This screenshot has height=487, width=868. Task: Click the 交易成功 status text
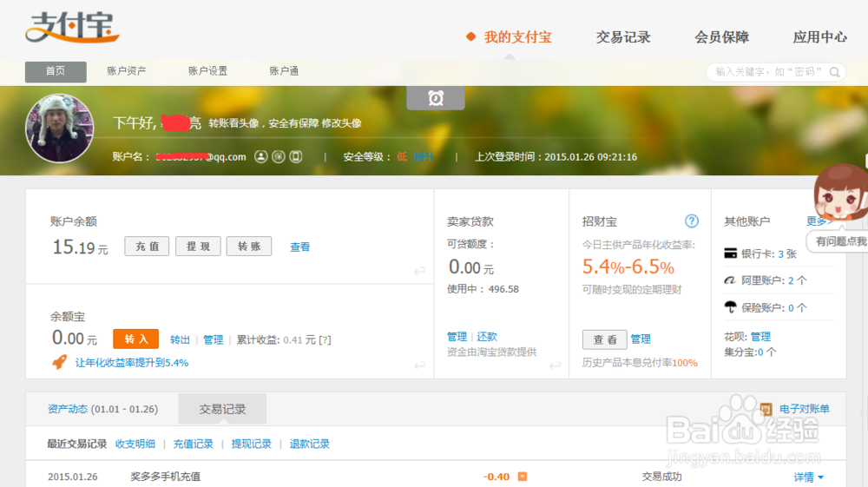click(x=661, y=477)
